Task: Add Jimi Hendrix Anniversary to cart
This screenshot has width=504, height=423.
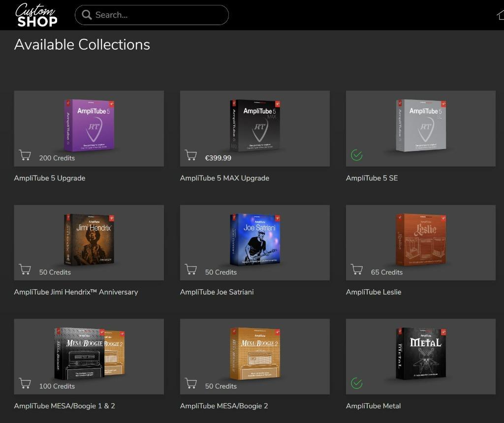Action: (x=25, y=270)
